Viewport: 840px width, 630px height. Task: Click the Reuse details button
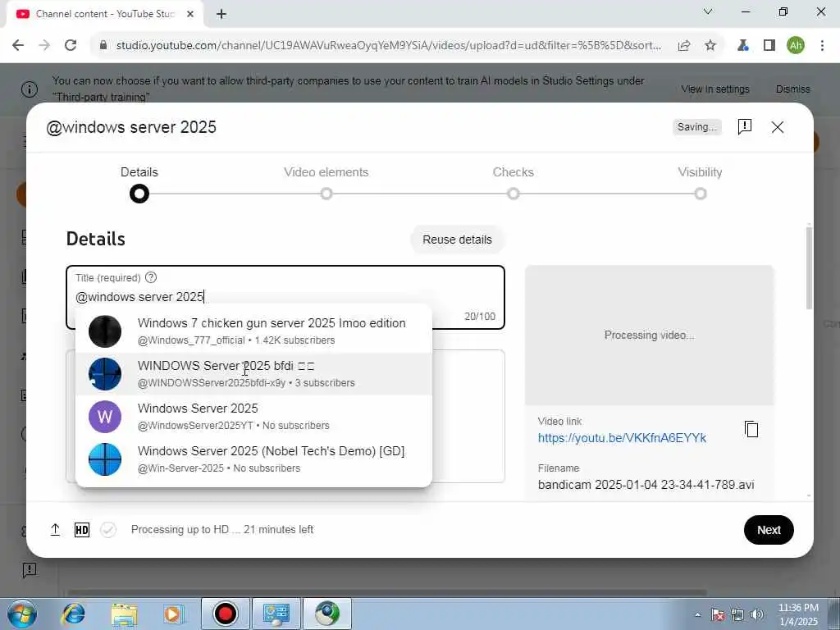pyautogui.click(x=457, y=240)
